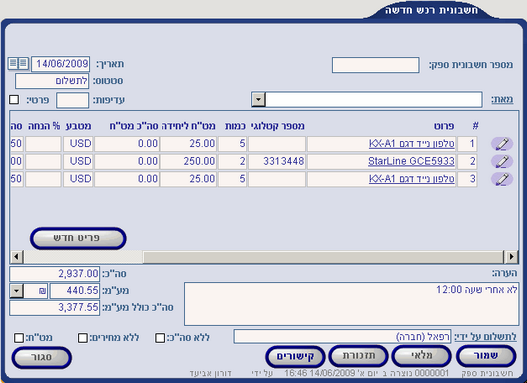Click the row number 2 cell
This screenshot has width=527, height=383.
[468, 161]
